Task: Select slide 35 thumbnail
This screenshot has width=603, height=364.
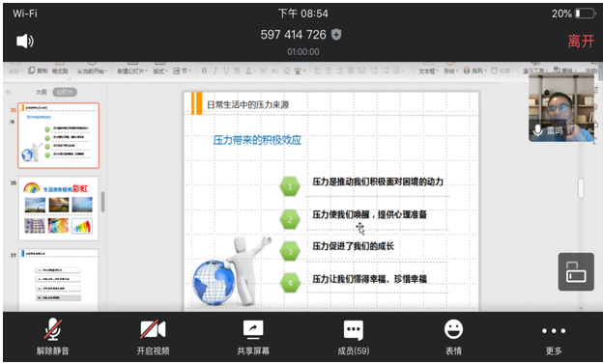Action: coord(58,135)
